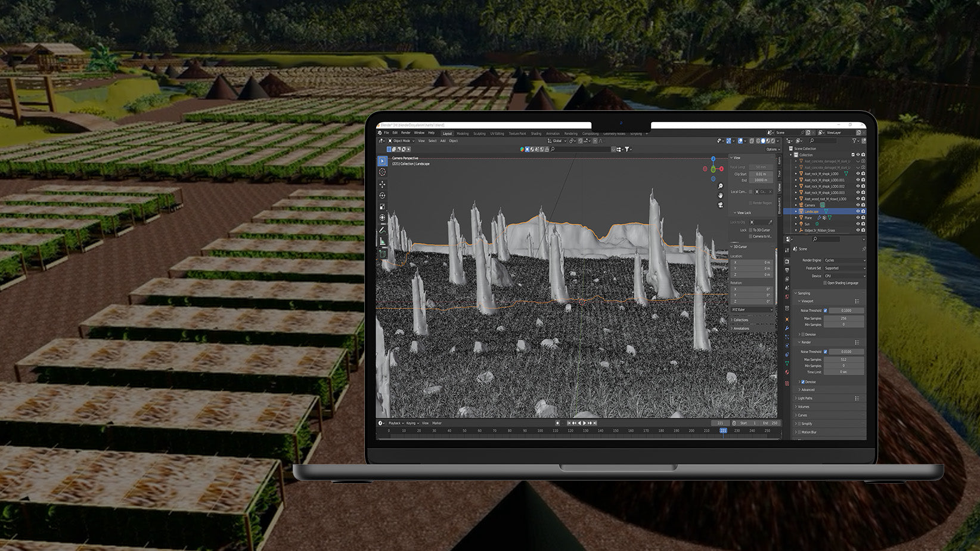
Task: Pick the Measure tool
Action: (382, 241)
